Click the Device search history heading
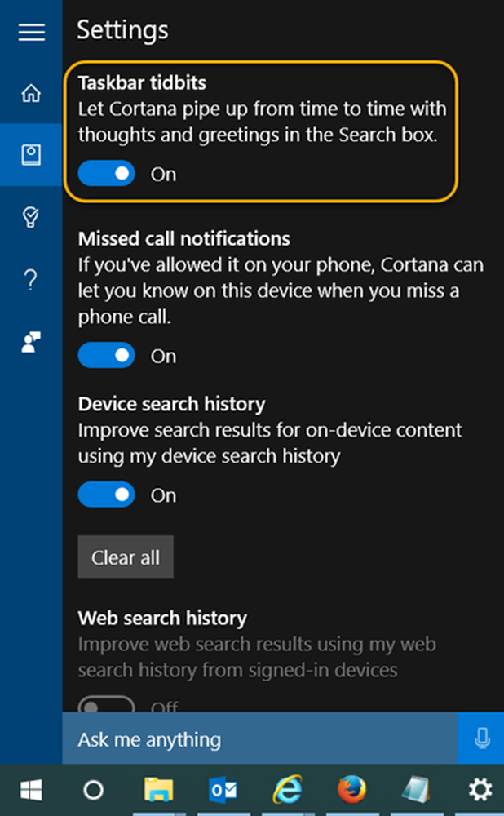Image resolution: width=504 pixels, height=816 pixels. [x=171, y=405]
